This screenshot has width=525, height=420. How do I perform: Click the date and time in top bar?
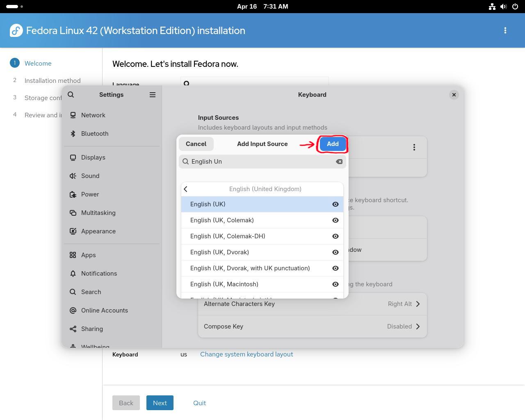tap(262, 7)
